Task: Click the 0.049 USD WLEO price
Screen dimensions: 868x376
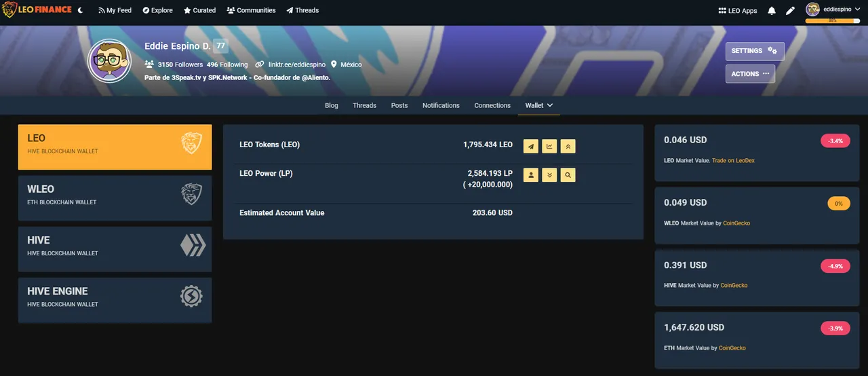Action: [686, 202]
